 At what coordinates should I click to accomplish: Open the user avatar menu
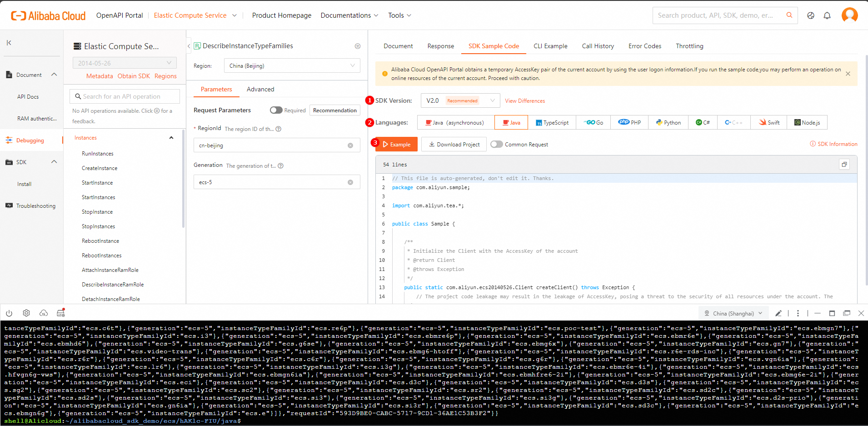849,15
